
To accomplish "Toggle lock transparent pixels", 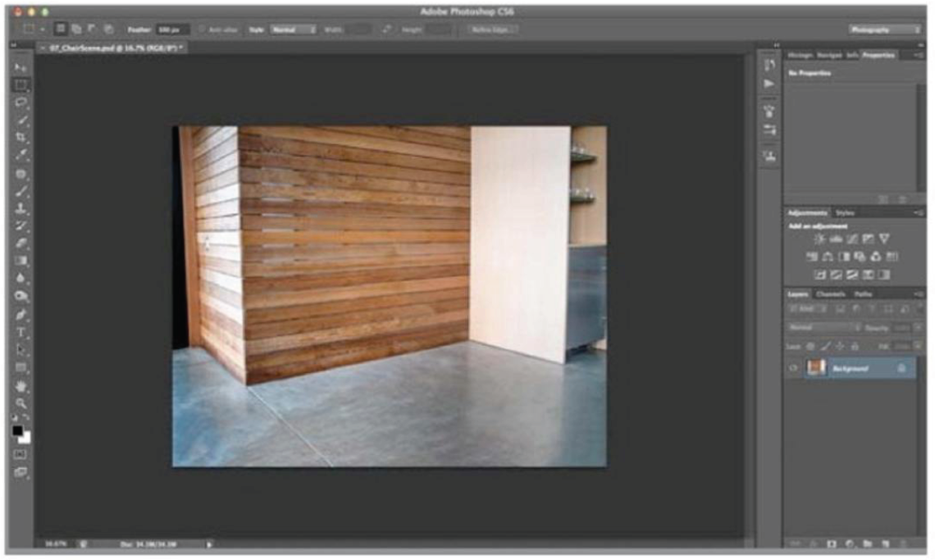I will tap(810, 346).
